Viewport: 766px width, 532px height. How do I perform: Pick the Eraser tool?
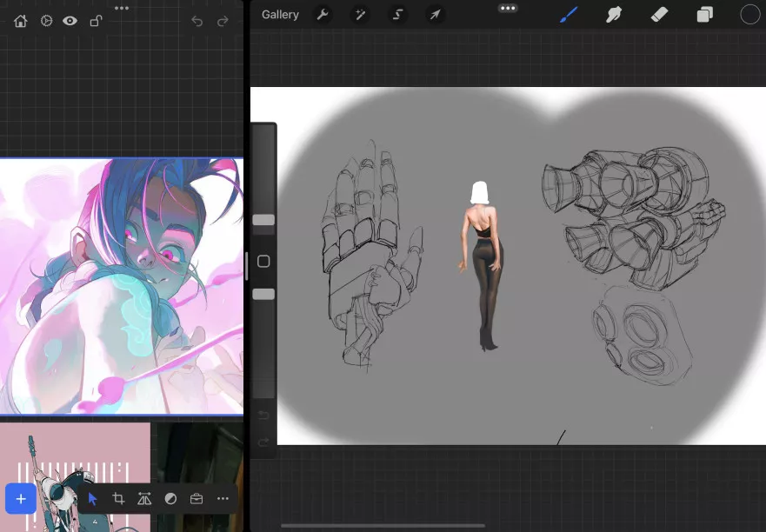(x=659, y=15)
